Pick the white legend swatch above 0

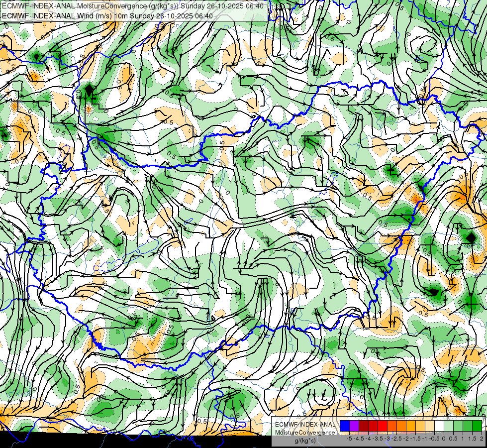pyautogui.click(x=439, y=426)
